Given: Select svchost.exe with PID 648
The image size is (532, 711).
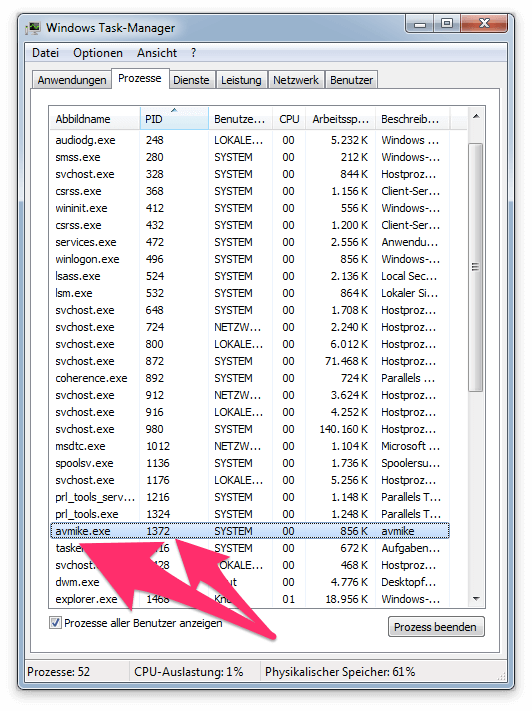Looking at the screenshot, I should pyautogui.click(x=249, y=310).
